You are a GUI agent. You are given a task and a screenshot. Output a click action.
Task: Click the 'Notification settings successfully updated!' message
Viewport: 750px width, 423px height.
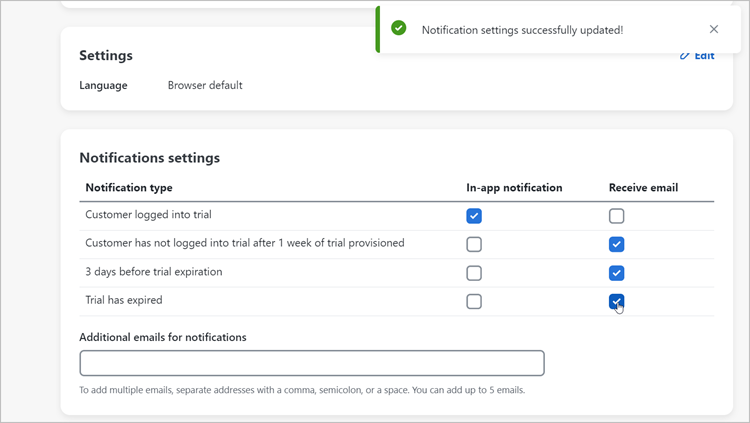point(522,30)
